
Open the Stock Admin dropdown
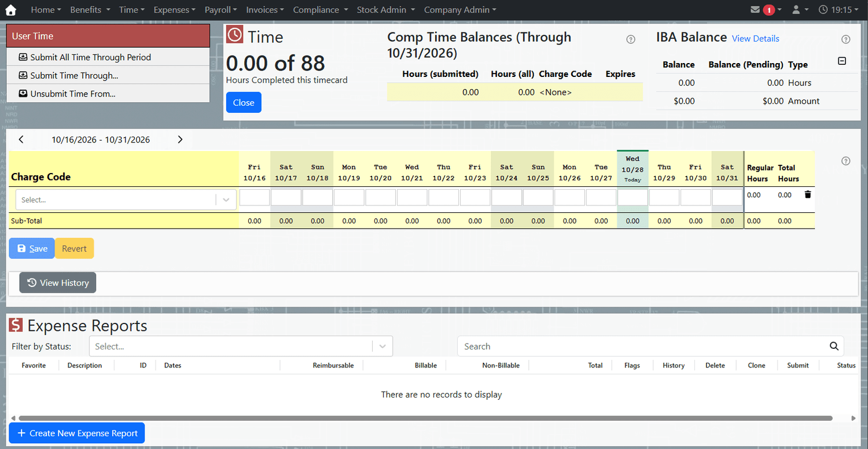click(x=385, y=10)
